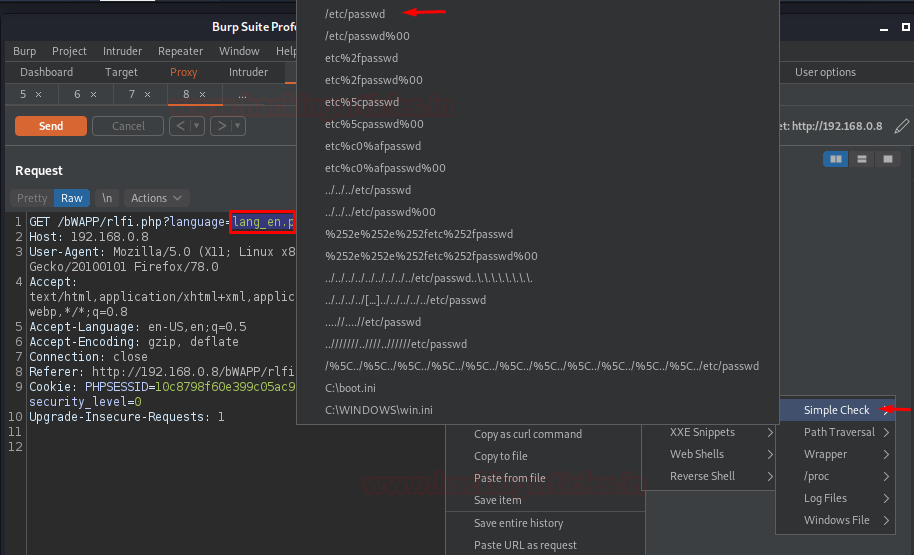Click the pencil edit target icon
Screen dimensions: 914x555
point(902,126)
